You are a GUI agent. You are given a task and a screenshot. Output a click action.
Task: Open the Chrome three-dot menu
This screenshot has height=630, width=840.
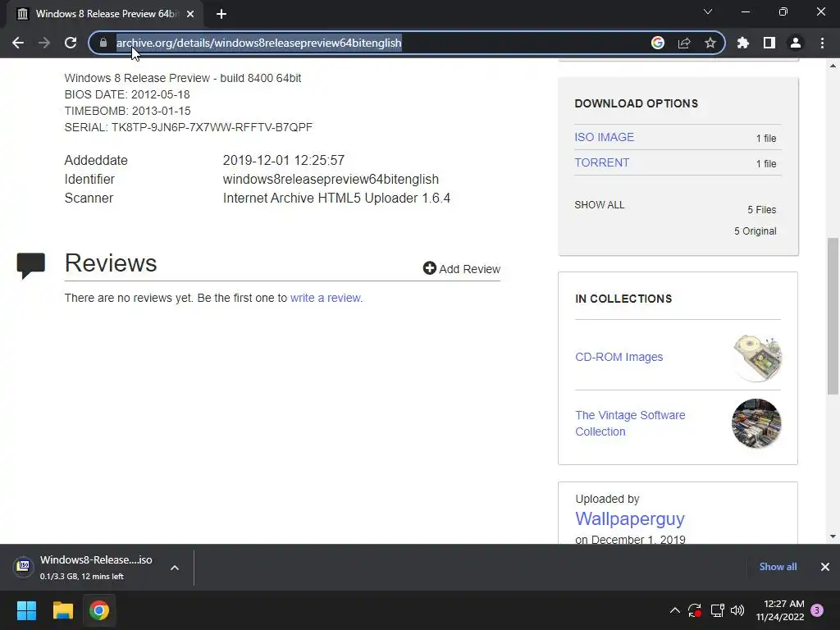point(822,43)
